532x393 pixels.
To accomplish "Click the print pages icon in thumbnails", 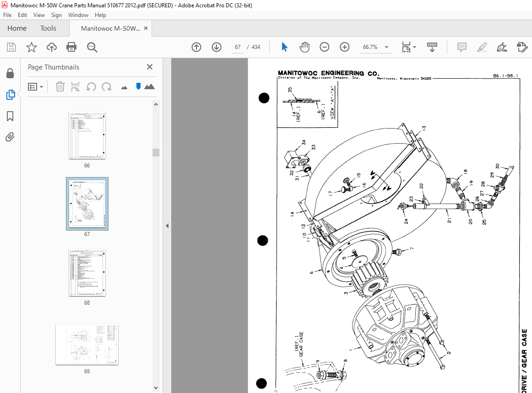I will [x=76, y=87].
